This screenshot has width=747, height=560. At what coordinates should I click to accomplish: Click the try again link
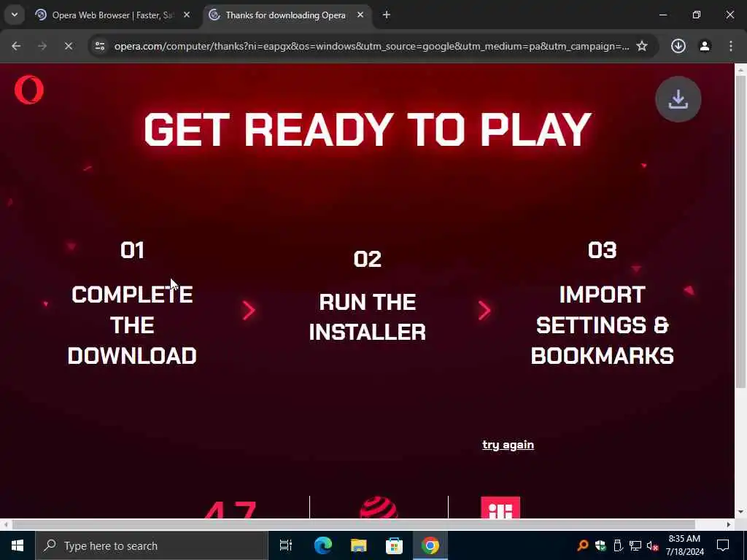(508, 445)
